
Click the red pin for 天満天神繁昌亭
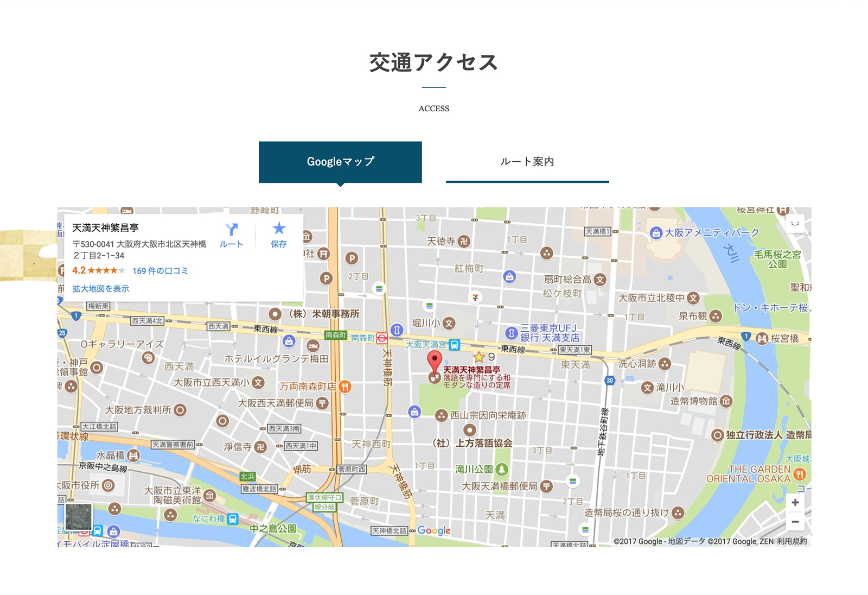click(435, 362)
